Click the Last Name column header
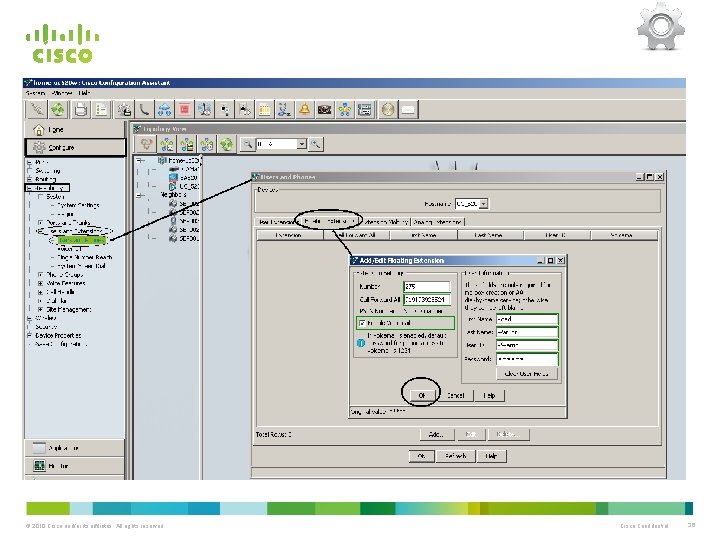The height and width of the screenshot is (540, 720). pyautogui.click(x=489, y=235)
